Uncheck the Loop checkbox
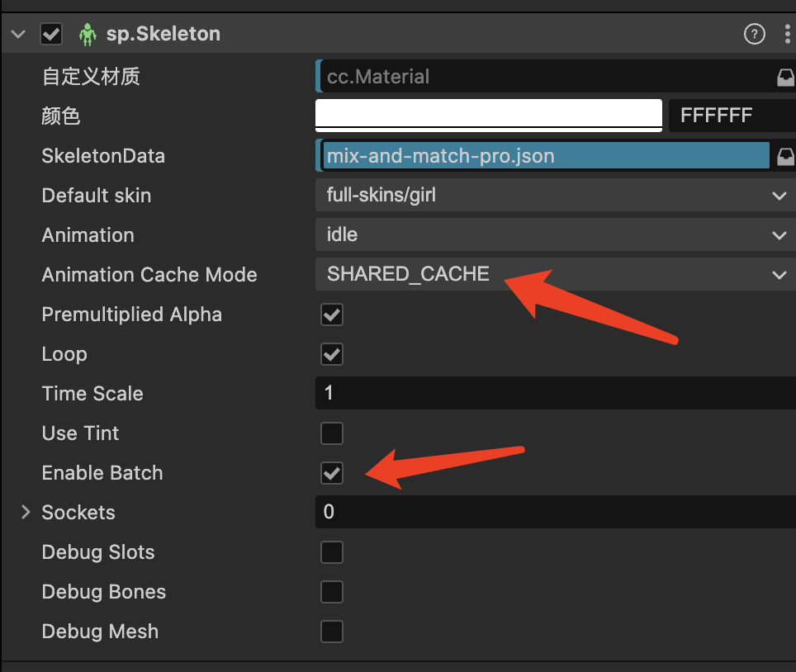The image size is (796, 672). tap(332, 354)
